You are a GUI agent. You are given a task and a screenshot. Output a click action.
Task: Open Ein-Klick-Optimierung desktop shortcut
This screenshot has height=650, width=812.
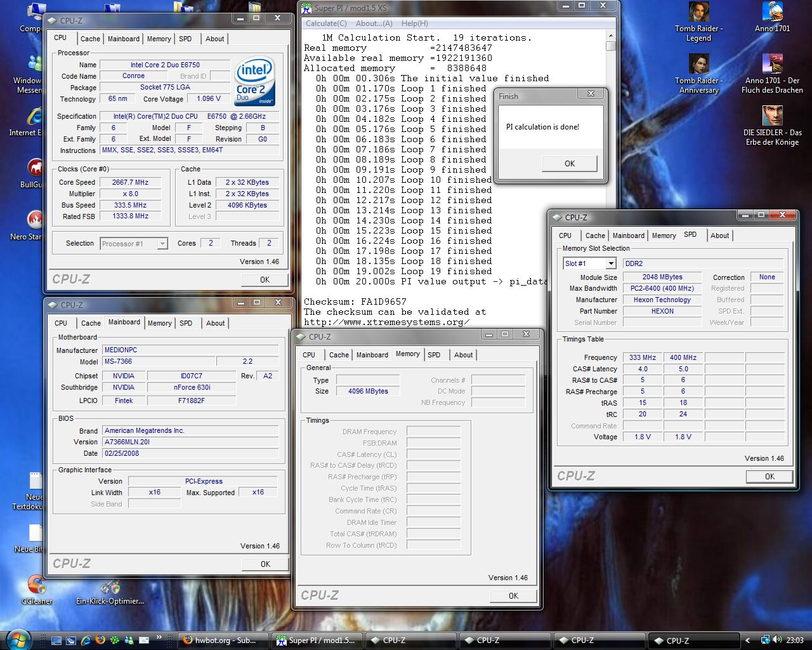(110, 590)
